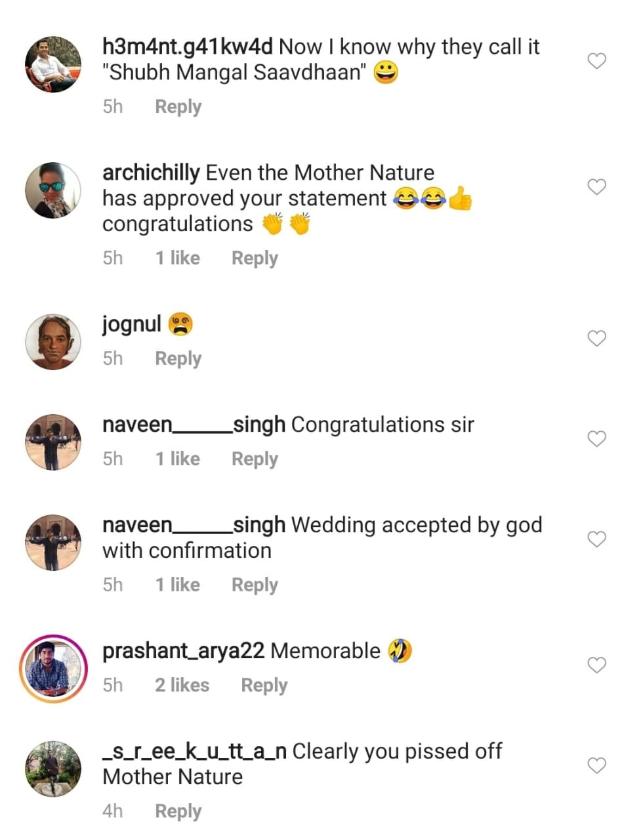Open _s_r_ee_k_u_tt_a_n's profile picture
This screenshot has width=641, height=840.
[53, 769]
